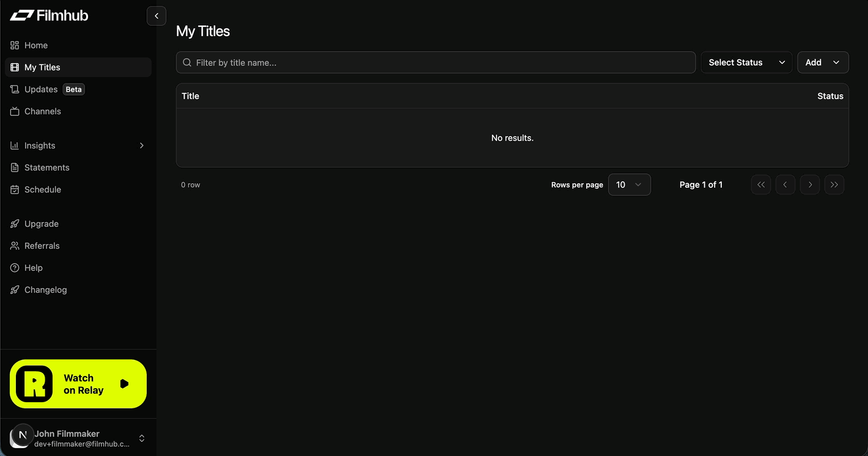Click the Filmhub logo in sidebar
Screen dimensions: 868x456
tap(49, 16)
